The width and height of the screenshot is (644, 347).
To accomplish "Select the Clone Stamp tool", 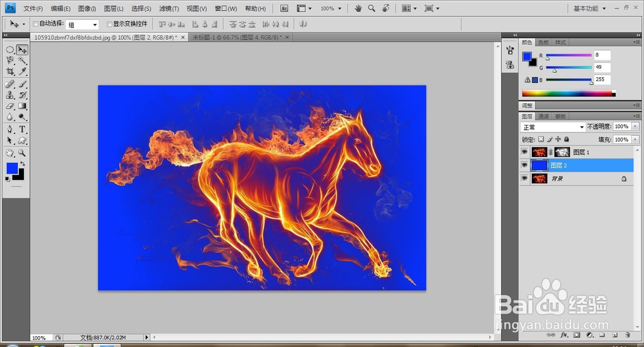I will pyautogui.click(x=10, y=95).
